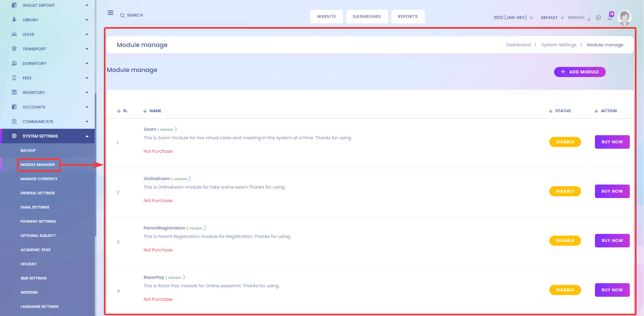The width and height of the screenshot is (644, 316).
Task: Click BUY NOW for Zoom module
Action: (x=612, y=142)
